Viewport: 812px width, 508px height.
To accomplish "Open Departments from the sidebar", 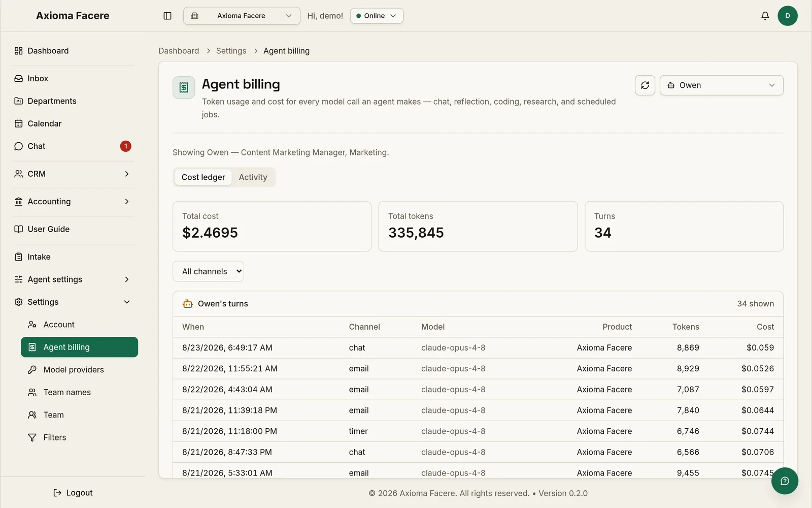I will [74, 101].
